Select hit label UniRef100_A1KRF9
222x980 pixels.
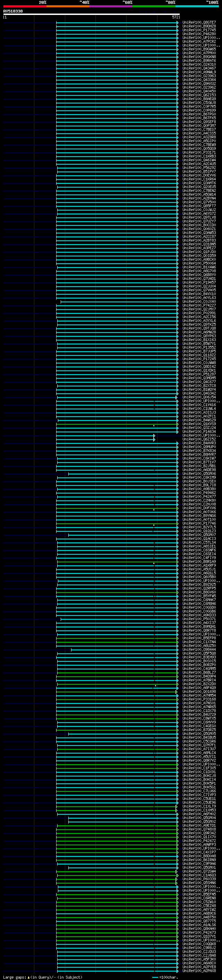[199, 565]
